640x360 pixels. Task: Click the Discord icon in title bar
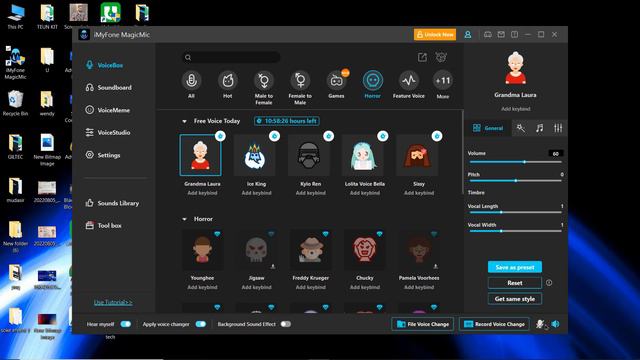[488, 35]
